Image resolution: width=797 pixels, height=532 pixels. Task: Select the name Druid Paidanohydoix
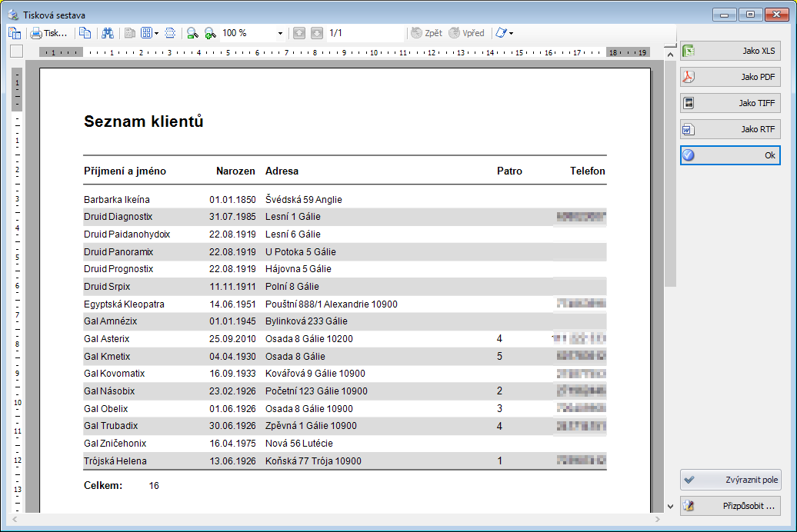(127, 234)
